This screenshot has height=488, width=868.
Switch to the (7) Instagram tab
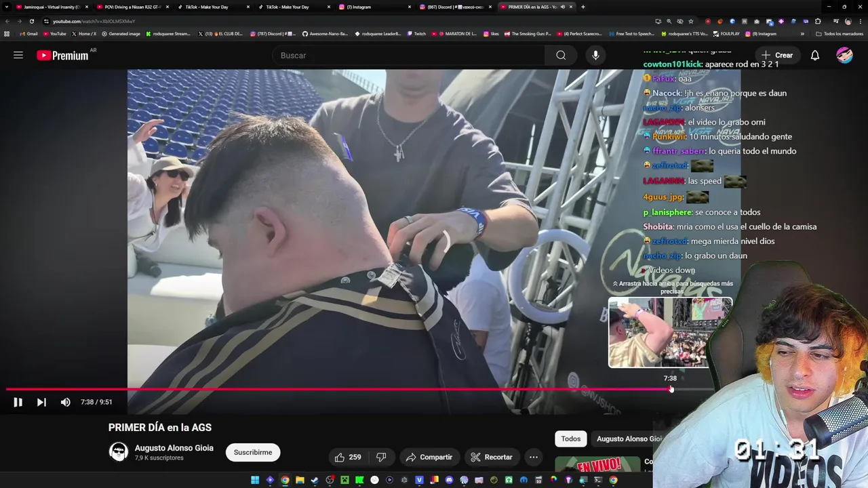click(x=374, y=7)
